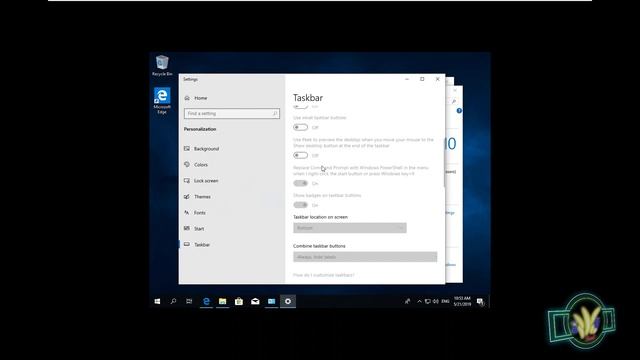This screenshot has height=360, width=640.
Task: Close the Settings window
Action: [438, 79]
